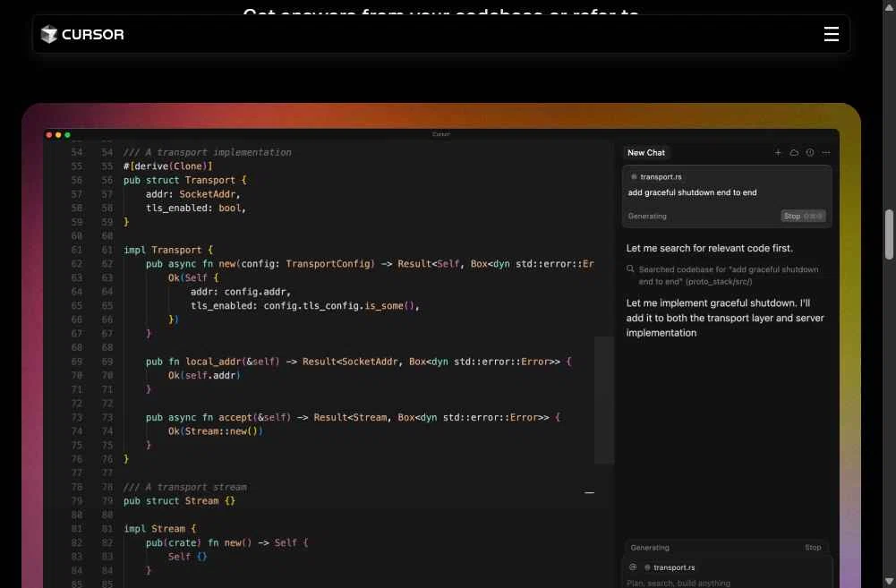Click the red close dot of the Cursor window
Screen dimensions: 896x588
(x=49, y=135)
